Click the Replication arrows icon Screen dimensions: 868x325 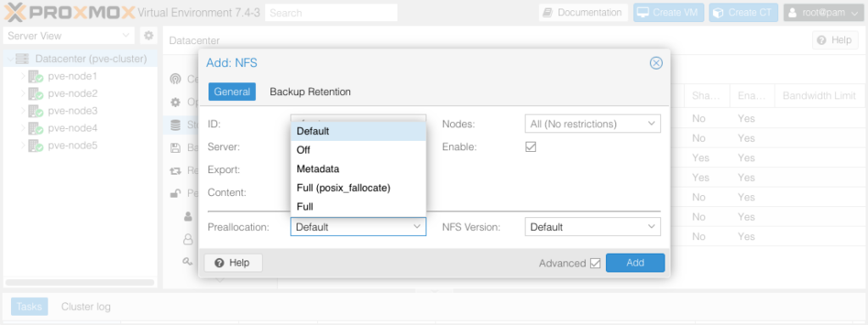click(x=175, y=171)
